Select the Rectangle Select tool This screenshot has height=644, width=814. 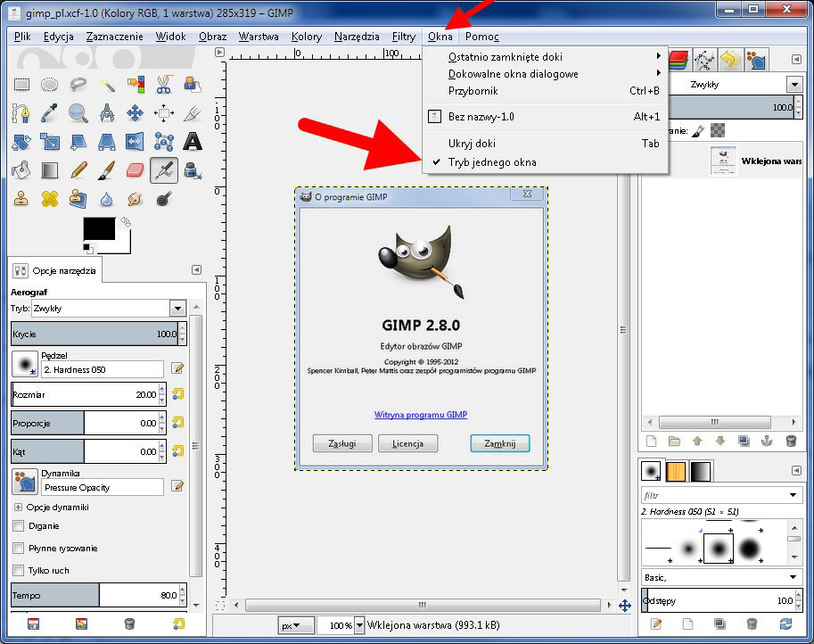click(x=21, y=84)
